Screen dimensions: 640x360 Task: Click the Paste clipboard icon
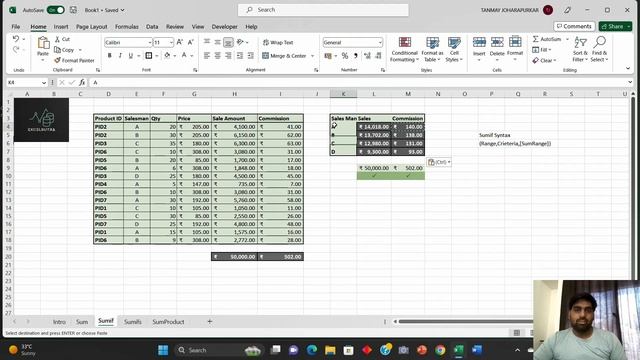coord(43,42)
